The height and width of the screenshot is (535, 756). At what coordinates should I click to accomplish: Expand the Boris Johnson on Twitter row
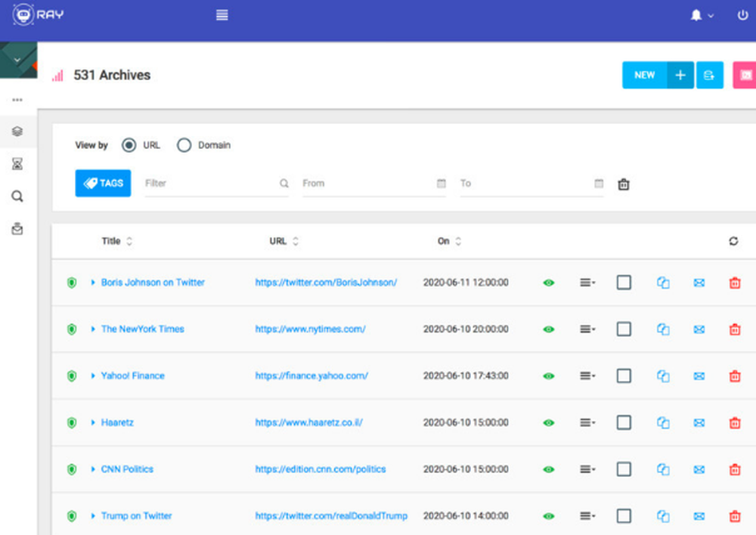pos(93,283)
